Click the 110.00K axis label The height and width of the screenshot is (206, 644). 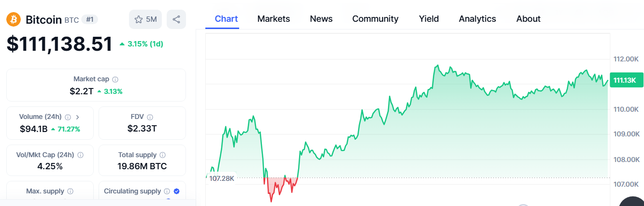(626, 109)
